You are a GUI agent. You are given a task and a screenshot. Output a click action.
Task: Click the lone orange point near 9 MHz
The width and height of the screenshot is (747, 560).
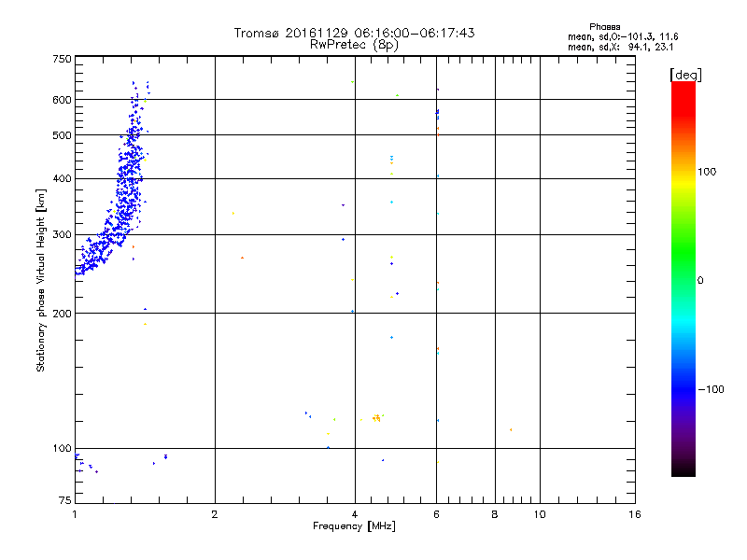511,430
